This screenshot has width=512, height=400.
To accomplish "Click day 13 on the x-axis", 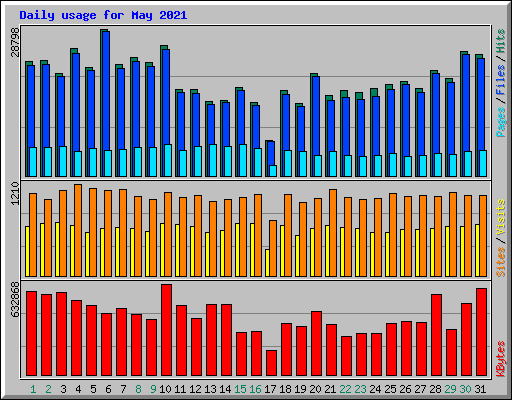I will (x=210, y=389).
